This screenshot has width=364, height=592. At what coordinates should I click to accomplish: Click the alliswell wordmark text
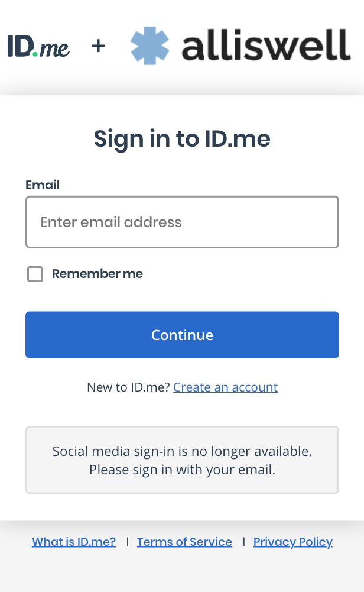266,46
